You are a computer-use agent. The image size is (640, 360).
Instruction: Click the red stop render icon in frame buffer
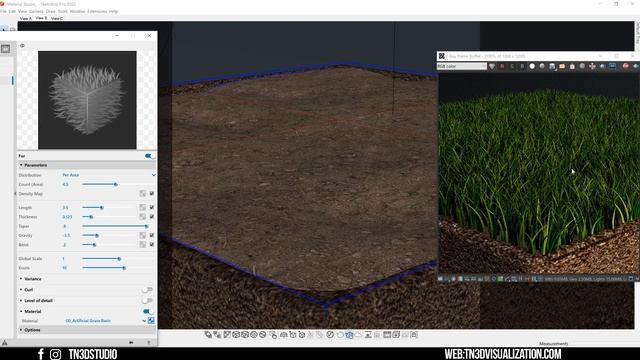(x=626, y=66)
